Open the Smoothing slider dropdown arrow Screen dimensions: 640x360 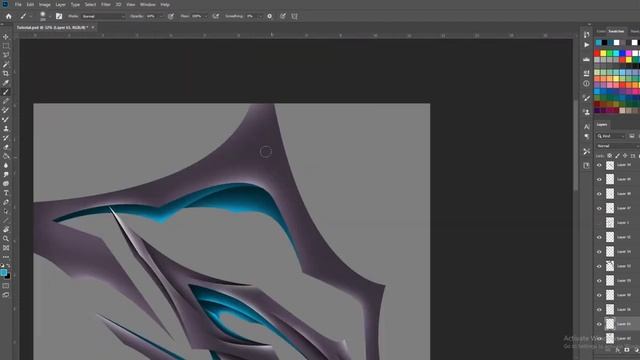[260, 16]
